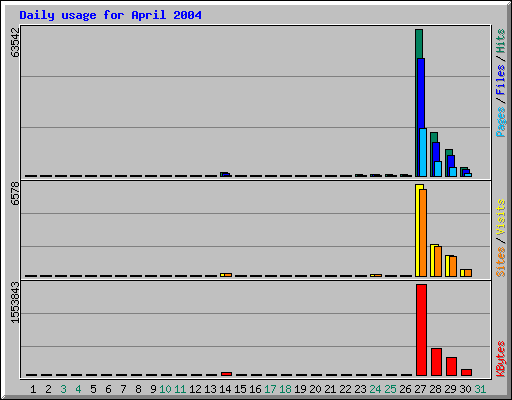Select the green Hits bar for day 28
512x400 pixels.
(x=434, y=137)
